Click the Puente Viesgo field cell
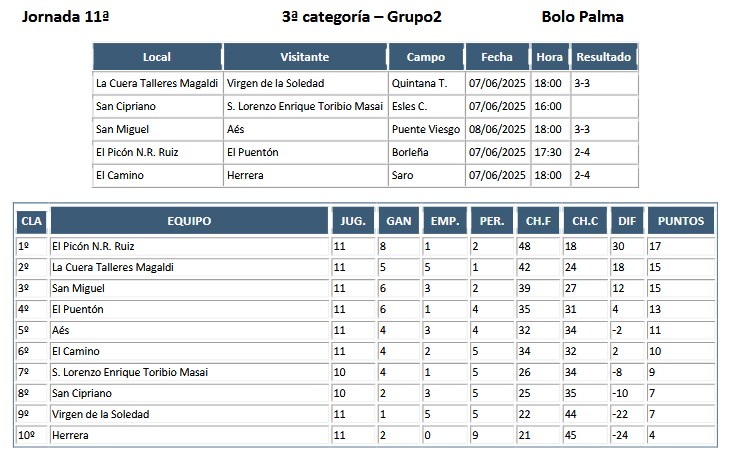This screenshot has width=733, height=459. (426, 129)
